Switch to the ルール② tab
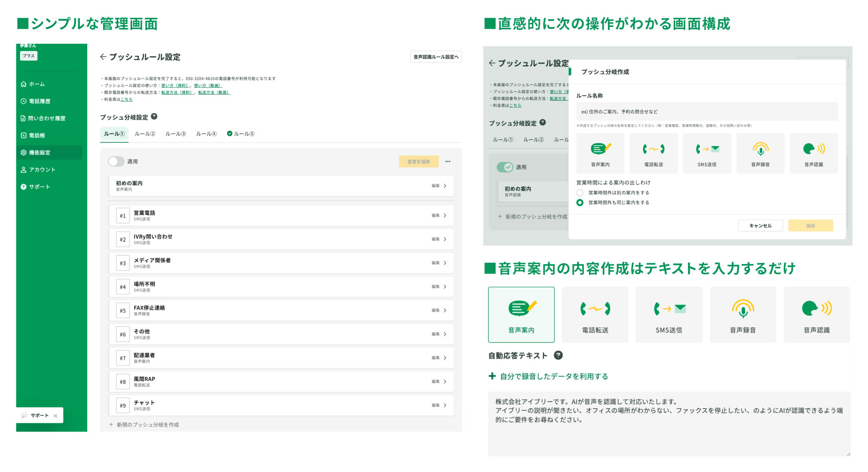Screen dimensions: 868x472 click(145, 134)
